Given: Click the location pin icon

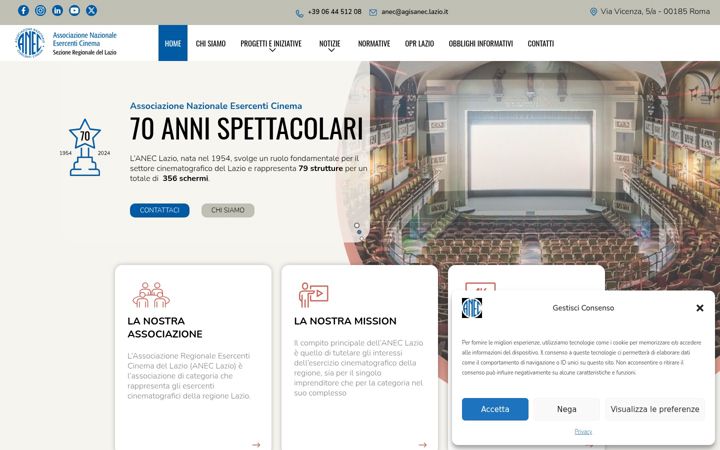Looking at the screenshot, I should 593,11.
